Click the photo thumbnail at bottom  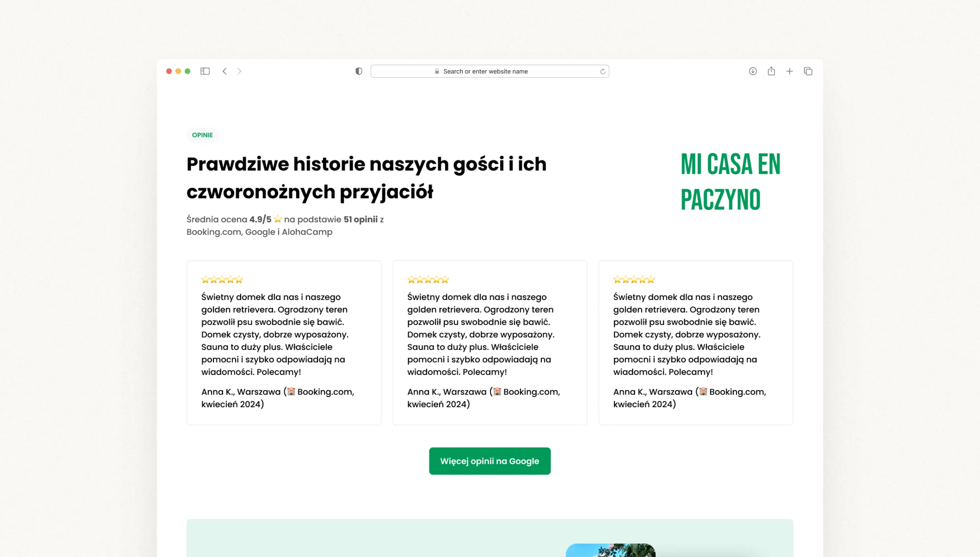point(610,550)
